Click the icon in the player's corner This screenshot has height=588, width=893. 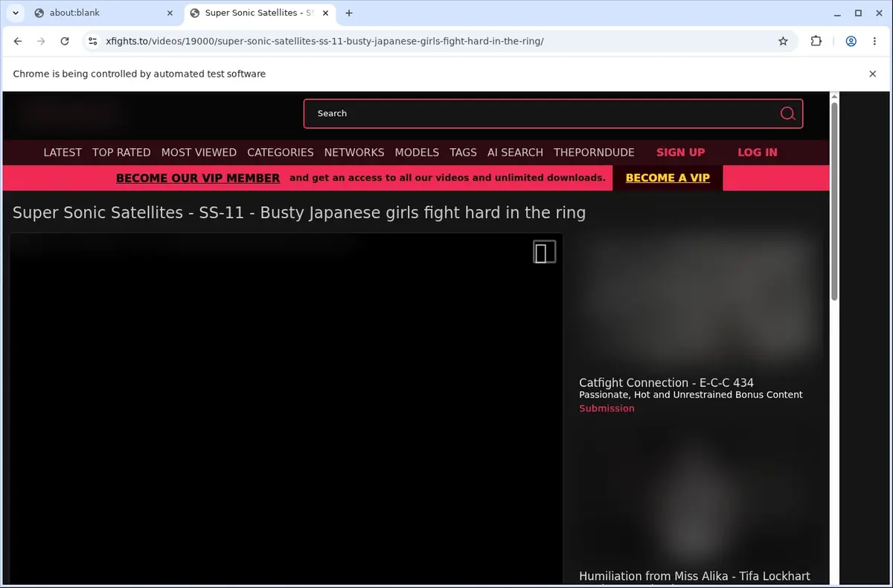click(544, 252)
